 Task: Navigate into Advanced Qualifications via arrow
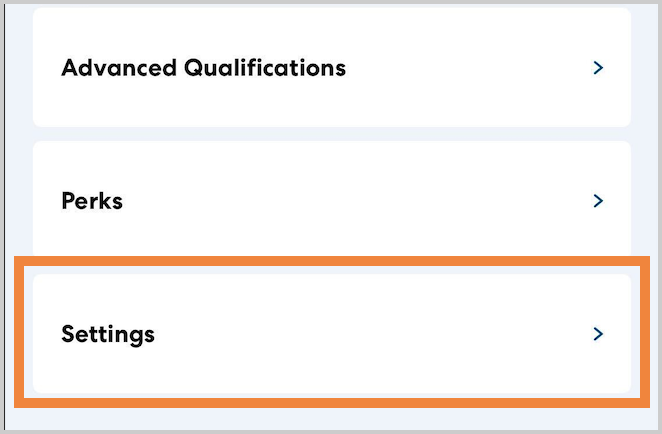(598, 68)
